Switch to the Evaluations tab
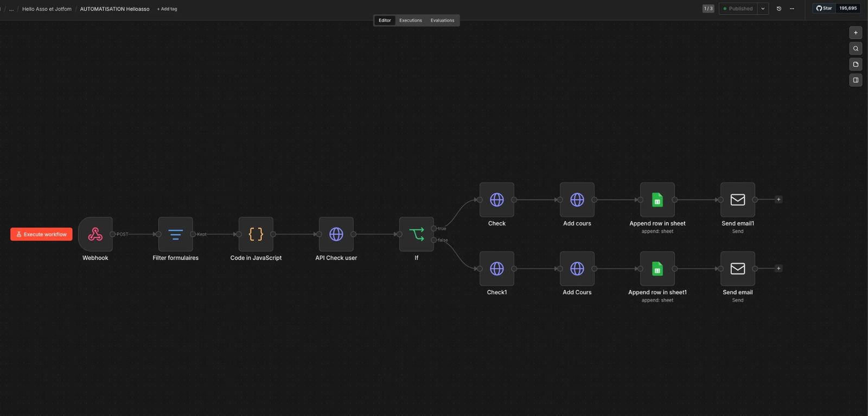The height and width of the screenshot is (416, 868). click(443, 21)
